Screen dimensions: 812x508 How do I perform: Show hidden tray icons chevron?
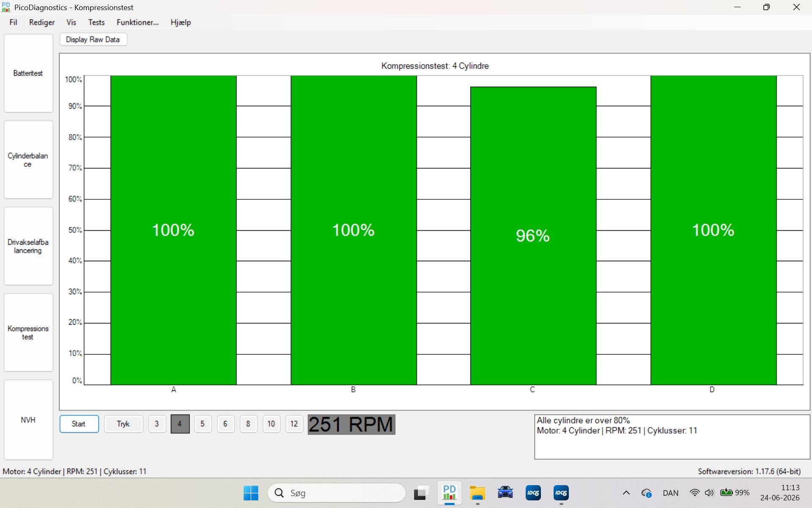click(626, 493)
